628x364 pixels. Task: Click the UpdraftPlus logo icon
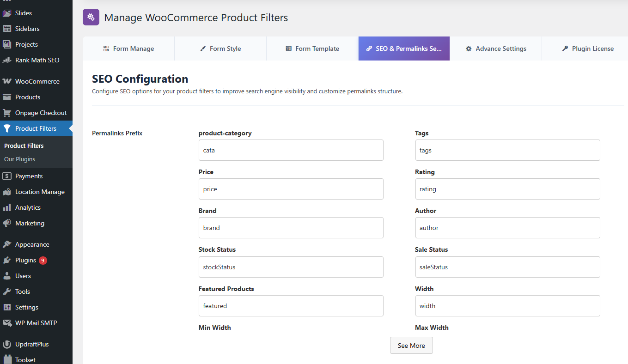[x=7, y=344]
